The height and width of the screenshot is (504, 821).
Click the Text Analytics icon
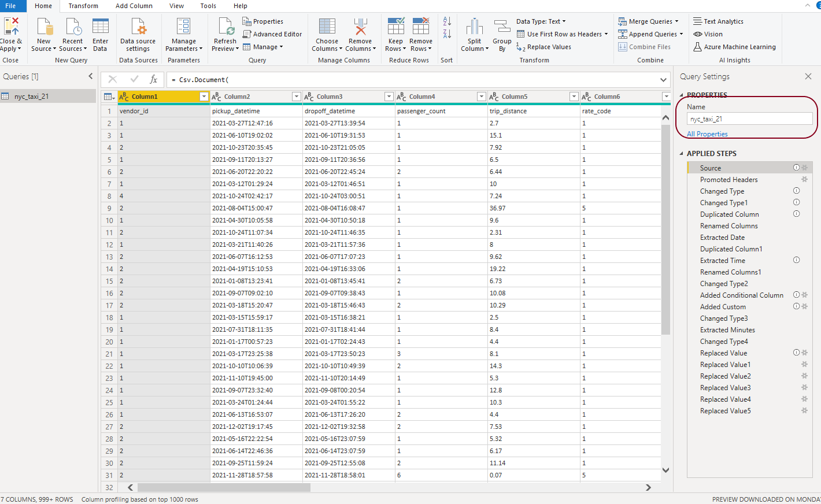pyautogui.click(x=698, y=21)
